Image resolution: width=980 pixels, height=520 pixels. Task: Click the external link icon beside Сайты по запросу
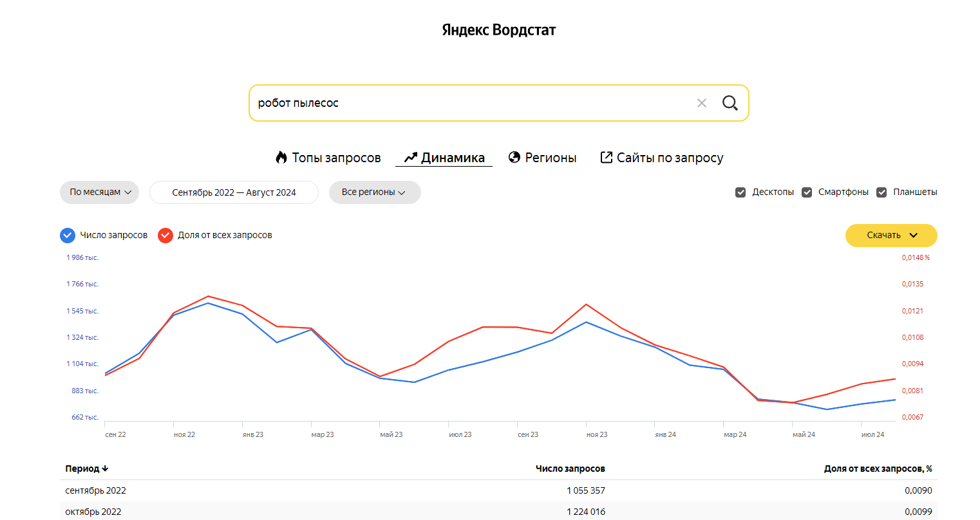tap(606, 157)
